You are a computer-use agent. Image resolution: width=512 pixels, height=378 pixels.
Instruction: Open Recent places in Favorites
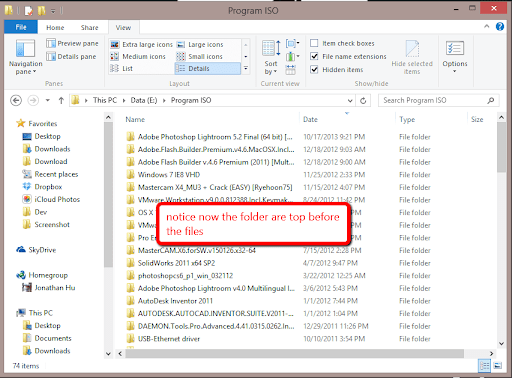[50, 174]
